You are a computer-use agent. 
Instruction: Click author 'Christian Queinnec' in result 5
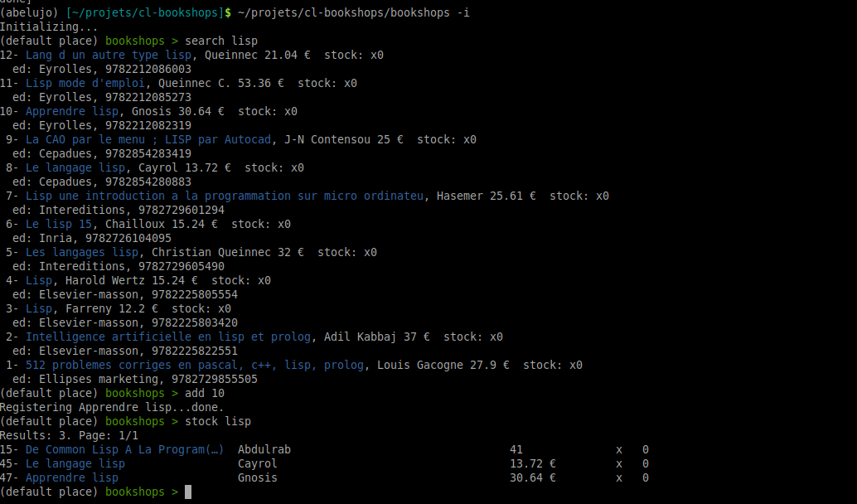(x=211, y=253)
